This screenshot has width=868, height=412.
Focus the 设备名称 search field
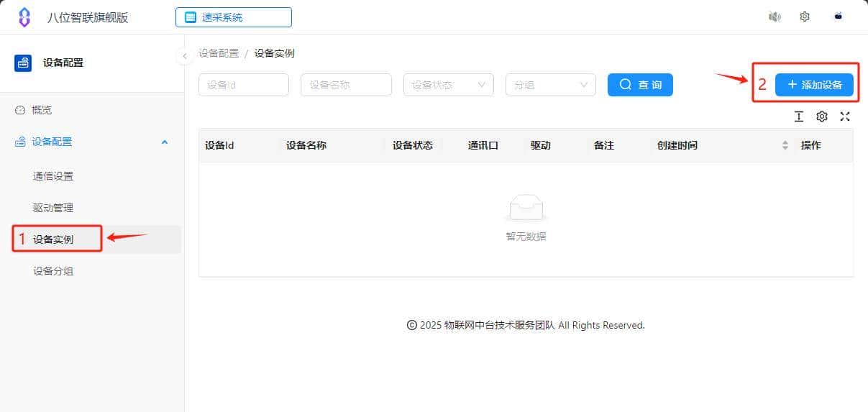click(346, 85)
